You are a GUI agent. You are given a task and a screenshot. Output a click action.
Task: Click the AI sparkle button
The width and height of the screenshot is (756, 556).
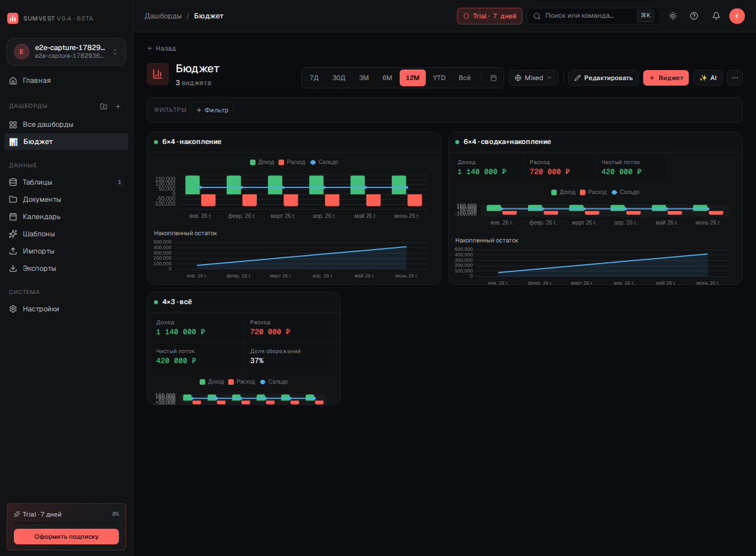708,78
